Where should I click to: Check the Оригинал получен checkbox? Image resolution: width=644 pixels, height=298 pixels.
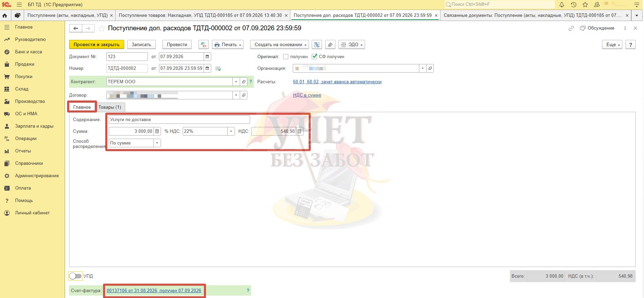(286, 56)
